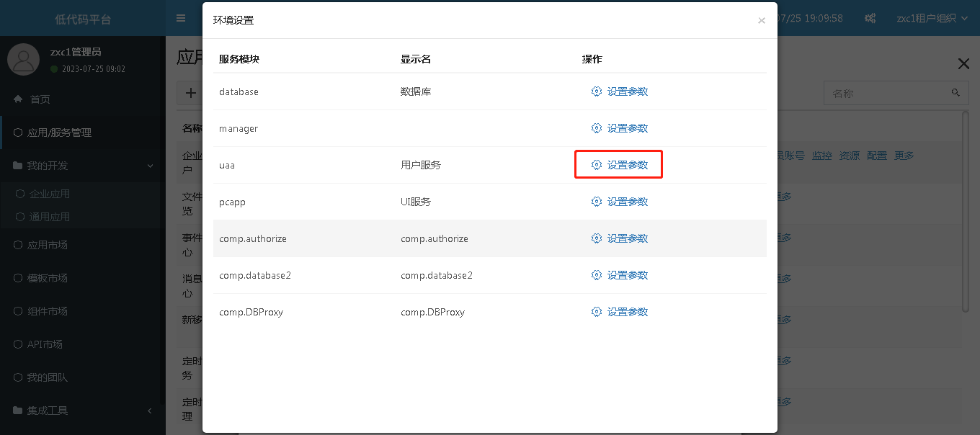Click the search magnifier icon
The width and height of the screenshot is (980, 435).
point(955,93)
